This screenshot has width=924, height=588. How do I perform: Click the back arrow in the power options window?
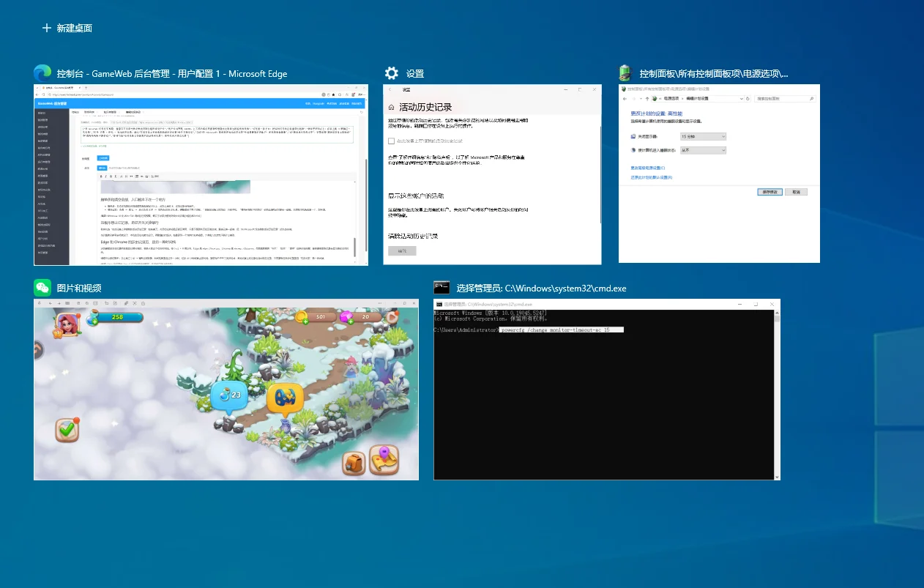625,97
